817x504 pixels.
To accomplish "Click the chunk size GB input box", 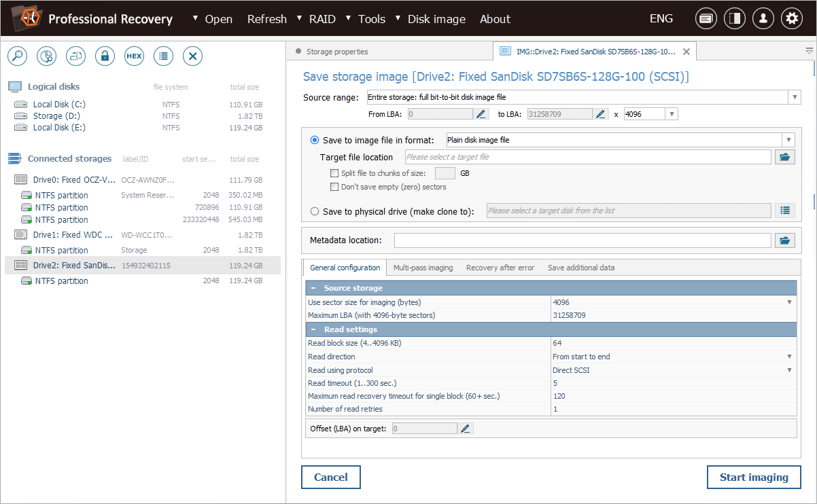I will point(445,173).
